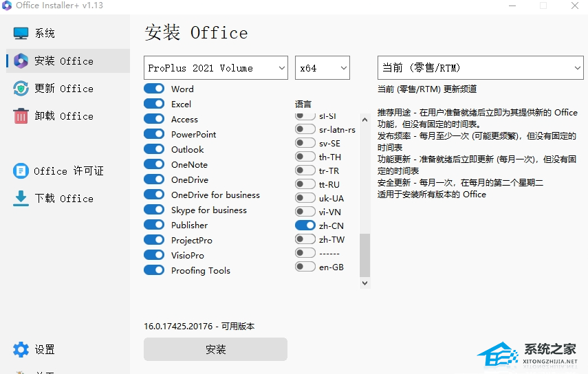Enable the sv-SE language toggle
The image size is (588, 374).
coord(305,143)
